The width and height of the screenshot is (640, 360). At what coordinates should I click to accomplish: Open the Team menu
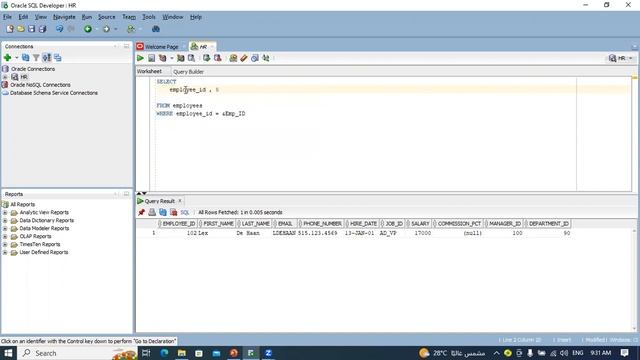pyautogui.click(x=129, y=17)
